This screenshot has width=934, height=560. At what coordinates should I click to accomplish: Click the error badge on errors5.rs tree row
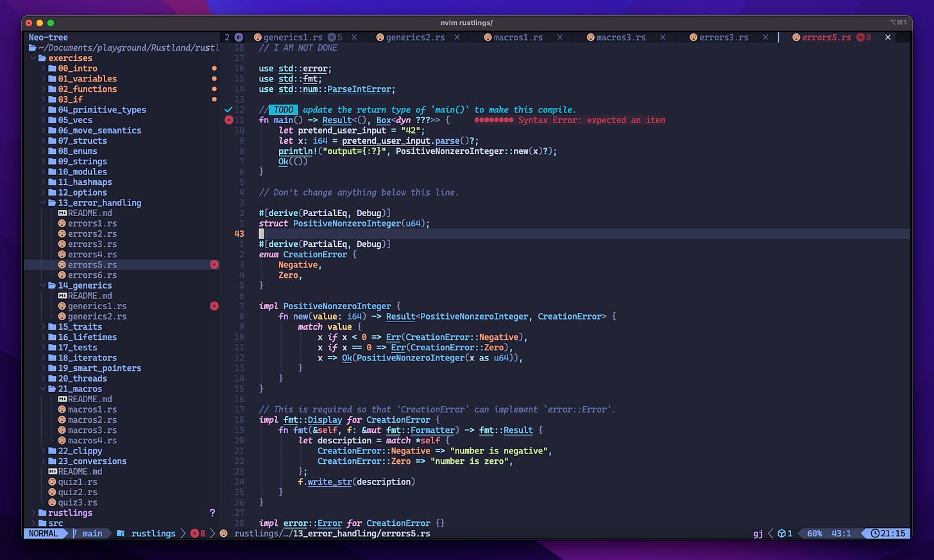(x=214, y=264)
